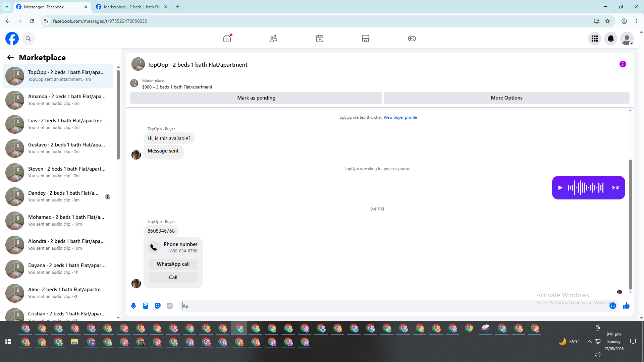Viewport: 644px width, 362px height.
Task: Open the Gustavo conversation
Action: click(58, 148)
